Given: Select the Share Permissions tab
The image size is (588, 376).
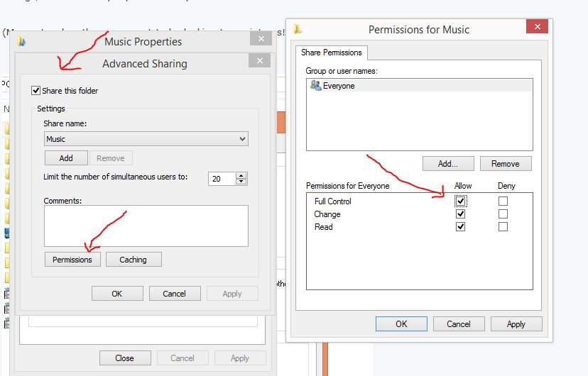Looking at the screenshot, I should pyautogui.click(x=332, y=52).
